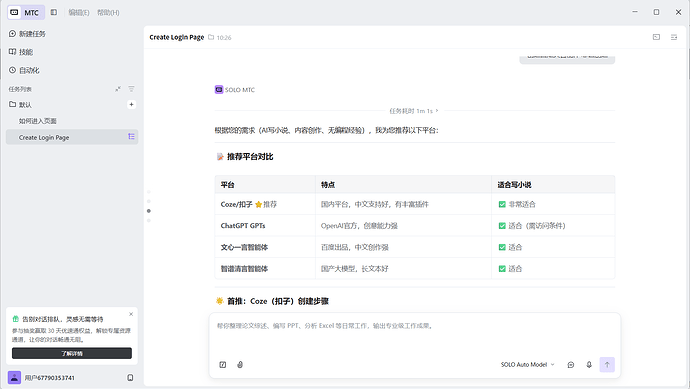690x389 pixels.
Task: Open the preview panel icon in header
Action: tap(656, 37)
